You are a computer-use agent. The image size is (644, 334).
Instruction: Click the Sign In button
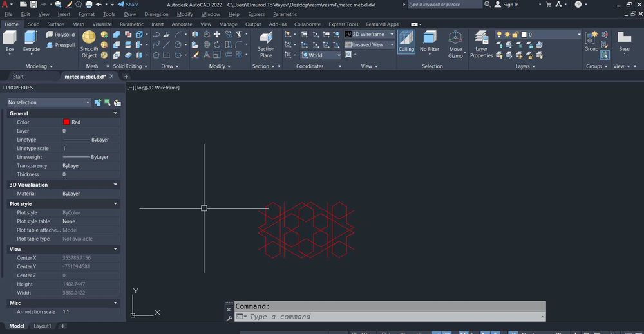[506, 5]
